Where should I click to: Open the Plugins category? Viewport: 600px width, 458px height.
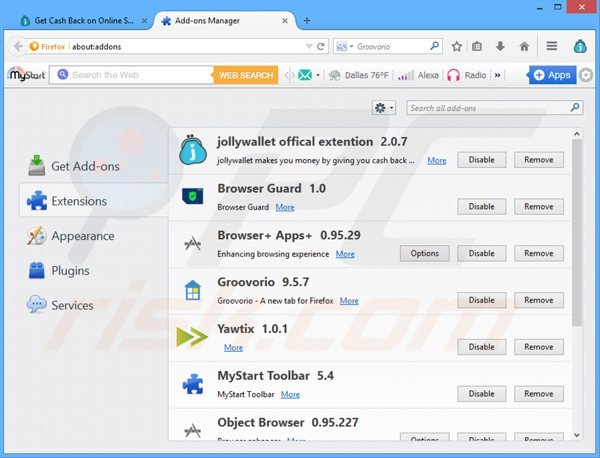point(94,271)
